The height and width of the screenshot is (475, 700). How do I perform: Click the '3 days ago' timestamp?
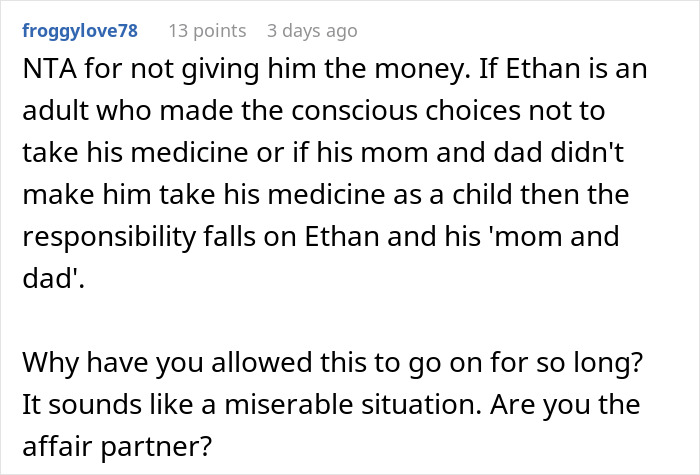coord(311,31)
